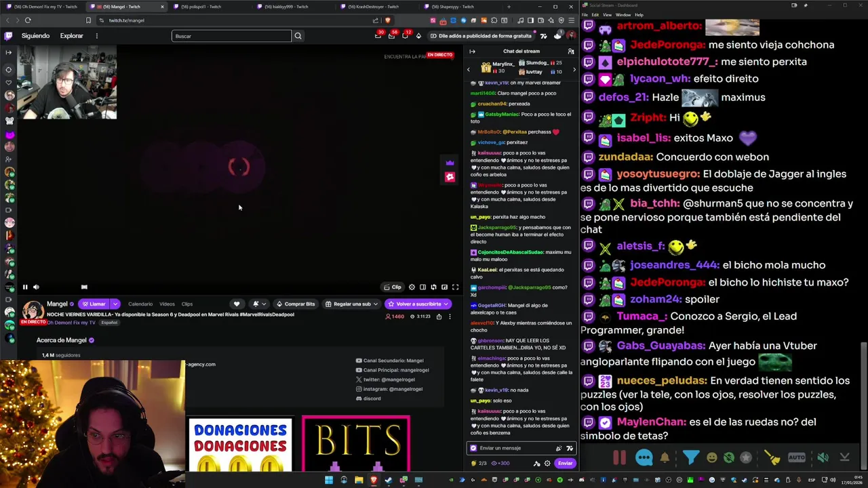Viewport: 868px width, 488px height.
Task: Open the three-dot menu next to Explorar
Action: click(96, 36)
